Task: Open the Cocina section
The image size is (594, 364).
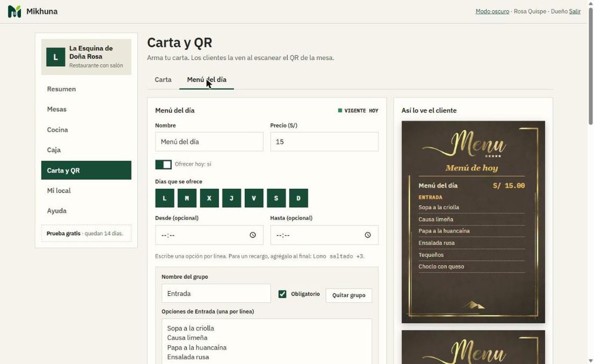Action: point(86,130)
